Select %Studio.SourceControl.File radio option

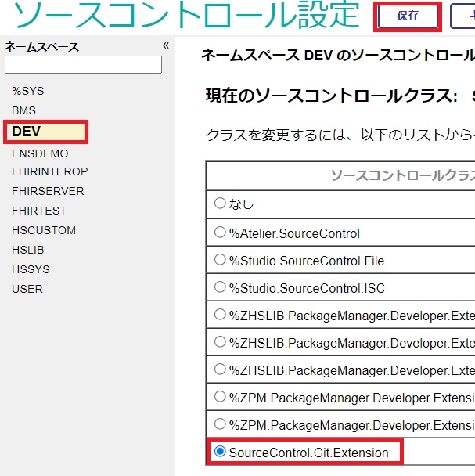point(220,260)
